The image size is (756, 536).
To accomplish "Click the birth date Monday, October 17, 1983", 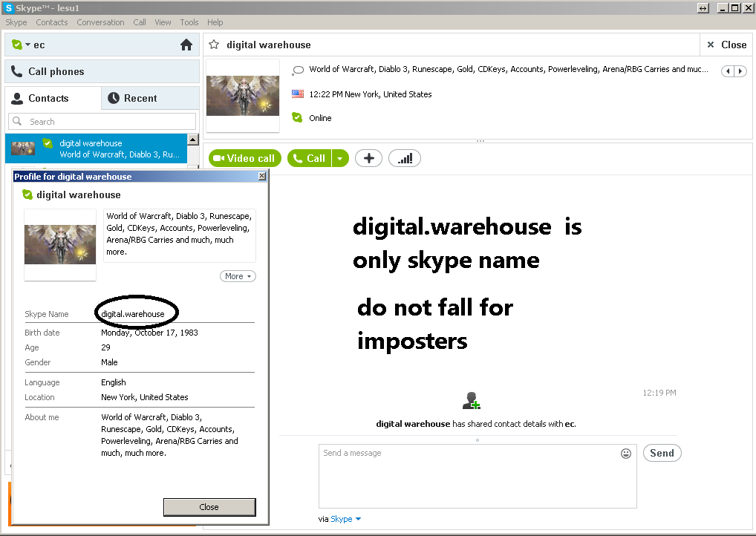I will [149, 333].
